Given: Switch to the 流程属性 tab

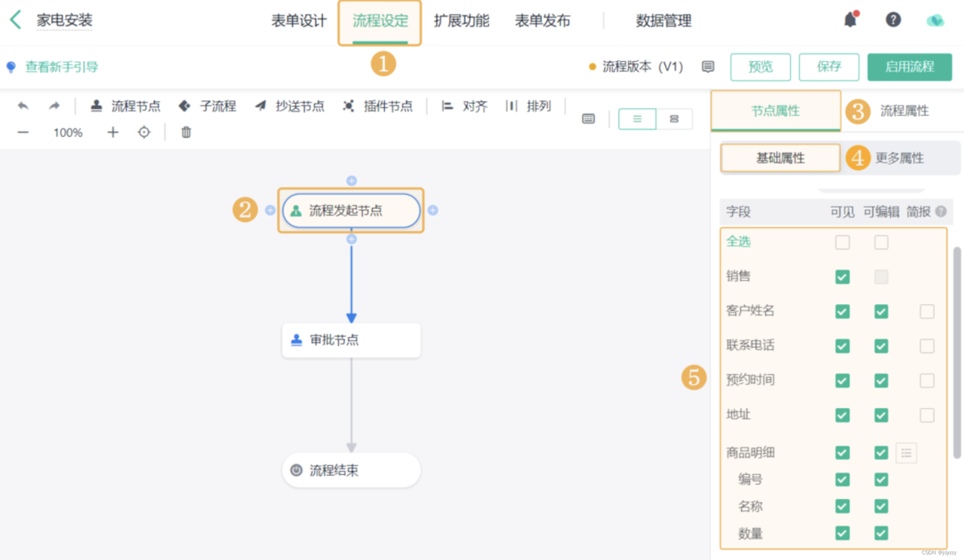Looking at the screenshot, I should tap(905, 111).
